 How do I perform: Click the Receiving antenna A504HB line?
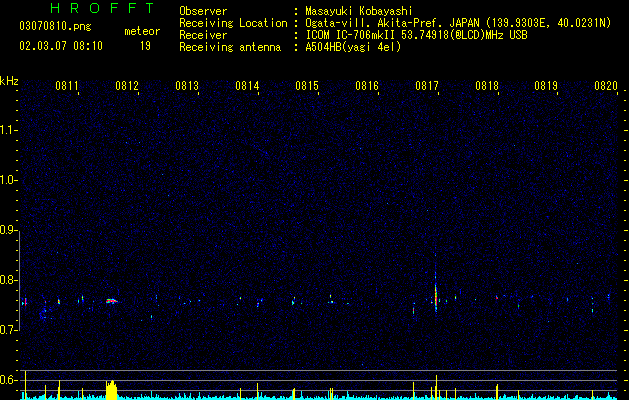coord(290,47)
